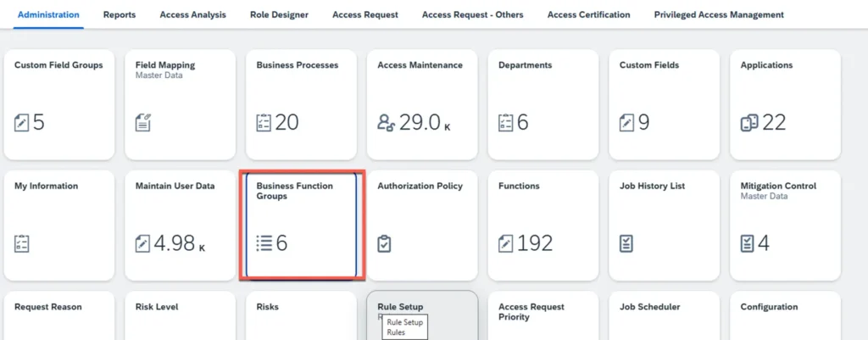Image resolution: width=868 pixels, height=340 pixels.
Task: Click the Applications tile icon
Action: (x=748, y=123)
